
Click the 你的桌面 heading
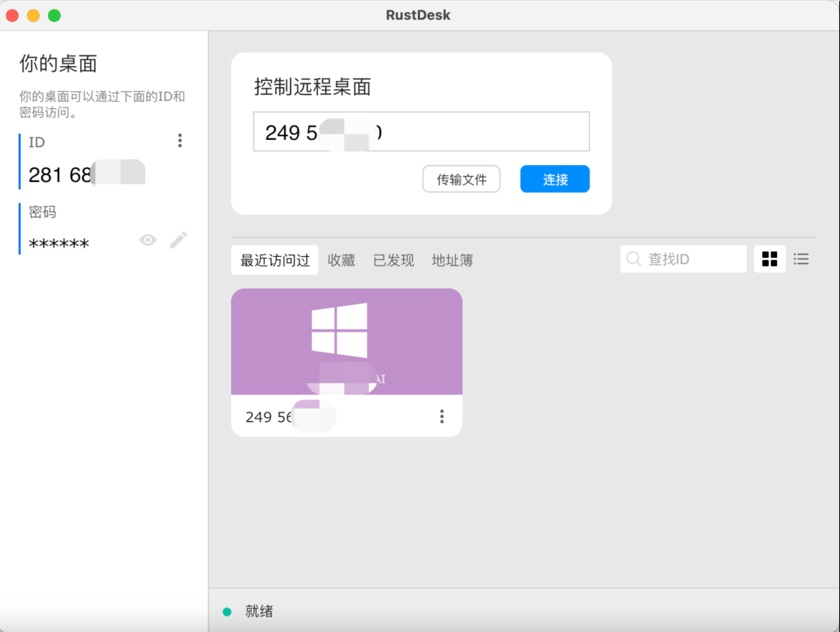58,63
